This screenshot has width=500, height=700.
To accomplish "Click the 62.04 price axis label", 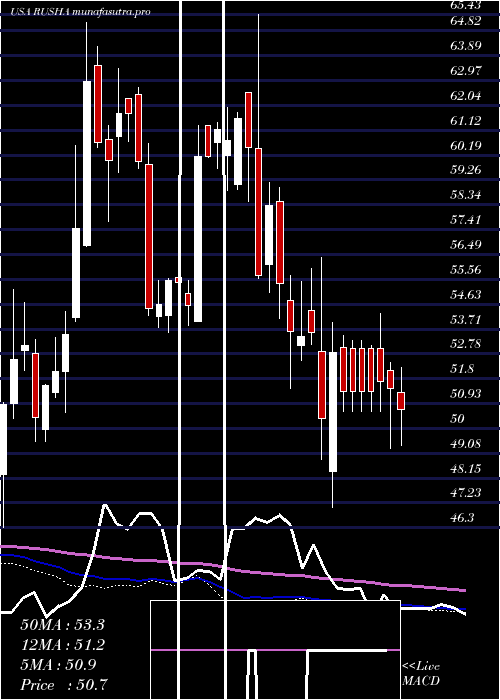I will click(465, 96).
